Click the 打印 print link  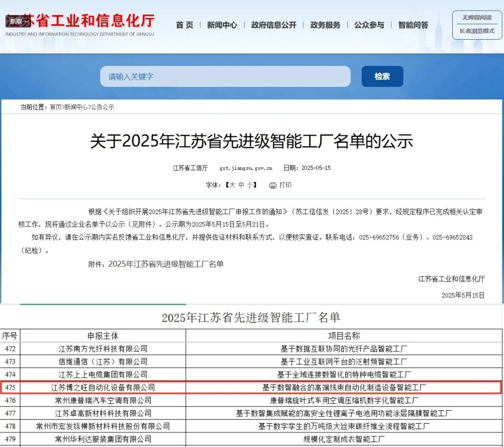pos(286,185)
